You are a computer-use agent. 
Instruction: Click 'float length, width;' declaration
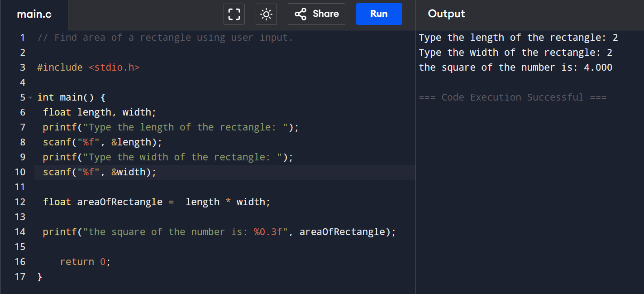100,112
